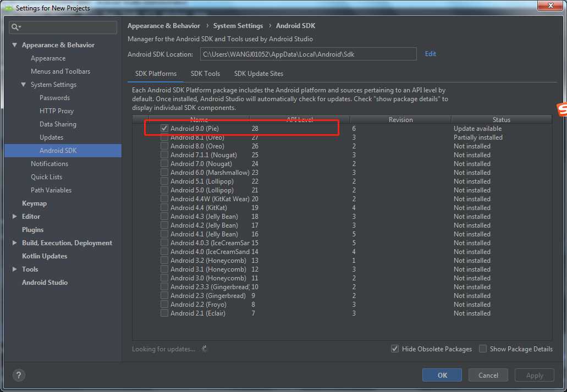Select Android 2.3.3 (Gingerbread) row
The height and width of the screenshot is (392, 567).
click(x=342, y=287)
